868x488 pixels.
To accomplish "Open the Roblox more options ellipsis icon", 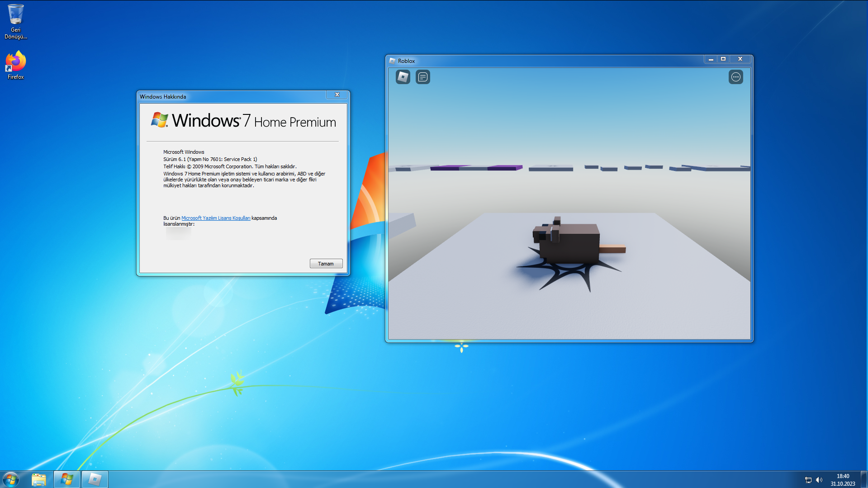I will coord(736,77).
